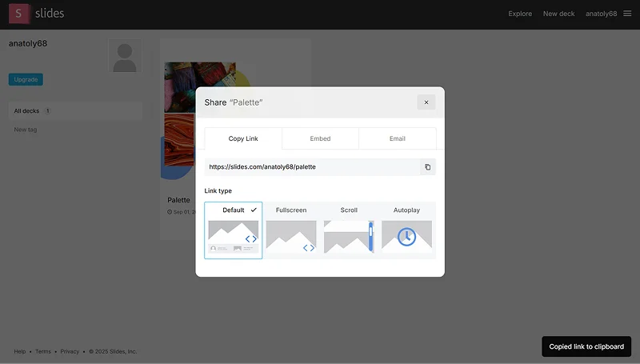Pick the Autoplay link type label
This screenshot has width=640, height=364.
(x=406, y=210)
